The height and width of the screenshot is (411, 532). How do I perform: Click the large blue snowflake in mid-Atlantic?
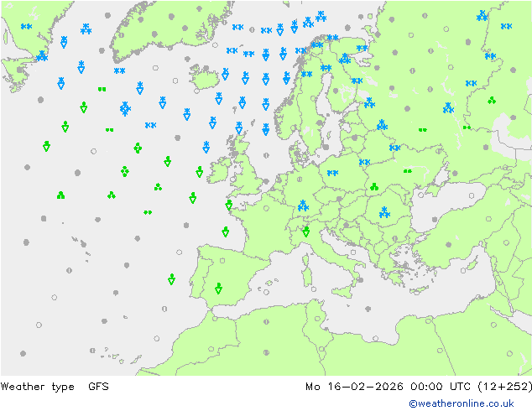(x=125, y=108)
